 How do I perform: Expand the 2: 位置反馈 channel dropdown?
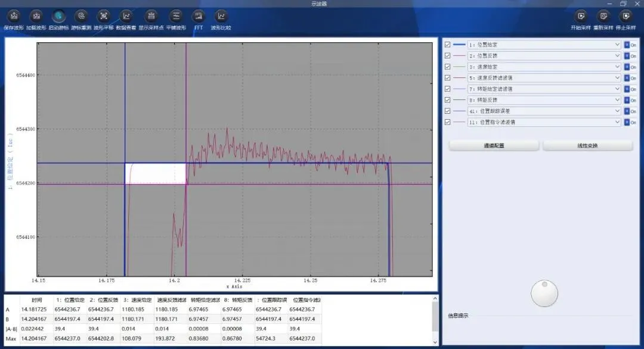click(617, 56)
